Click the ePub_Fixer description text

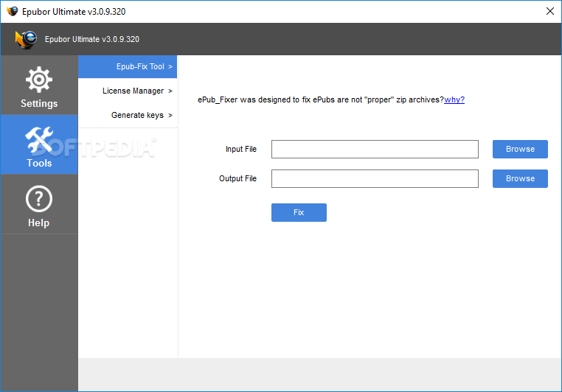point(321,99)
